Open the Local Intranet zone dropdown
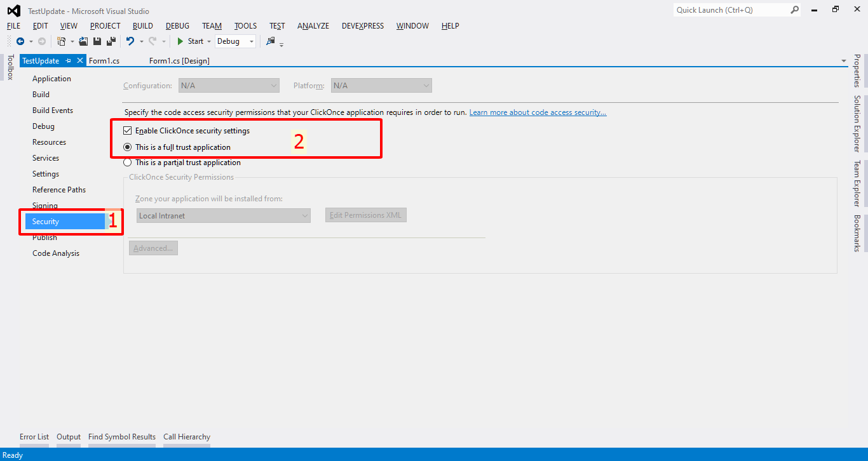 pyautogui.click(x=224, y=216)
